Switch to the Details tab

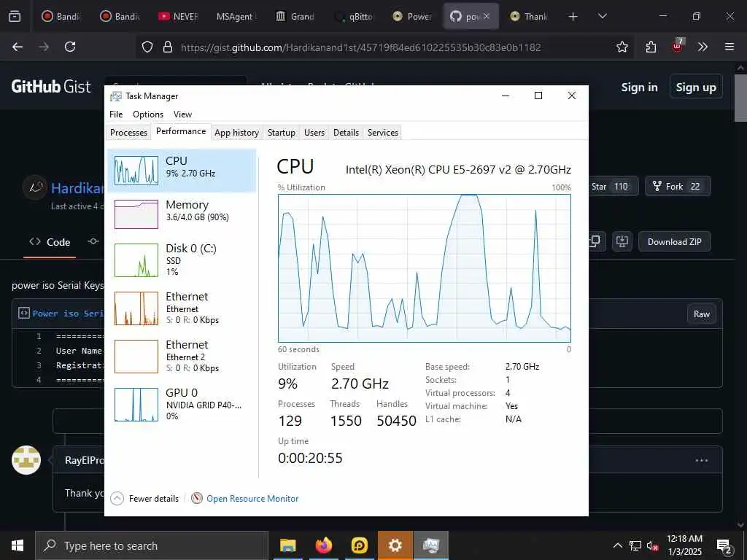click(x=346, y=133)
